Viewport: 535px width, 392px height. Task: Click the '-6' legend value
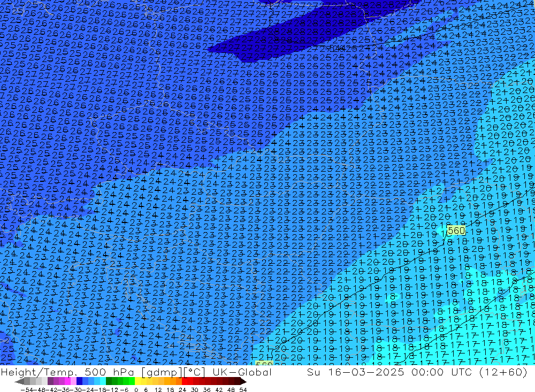coord(125,390)
